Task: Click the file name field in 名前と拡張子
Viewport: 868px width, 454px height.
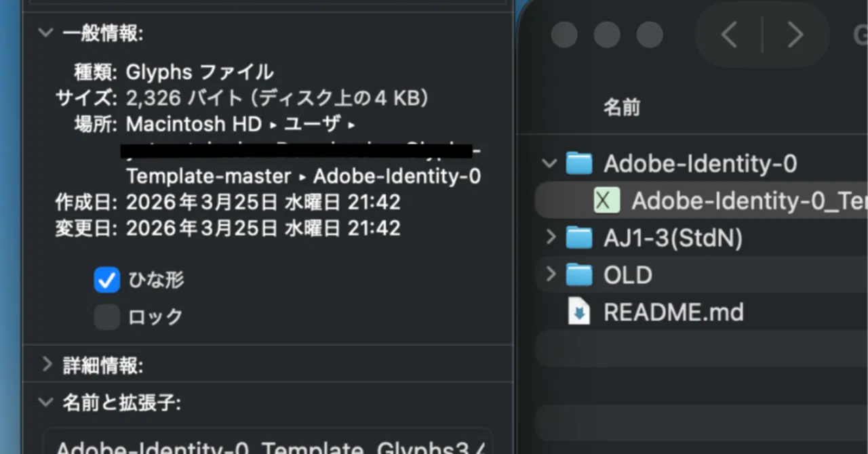Action: pyautogui.click(x=268, y=440)
